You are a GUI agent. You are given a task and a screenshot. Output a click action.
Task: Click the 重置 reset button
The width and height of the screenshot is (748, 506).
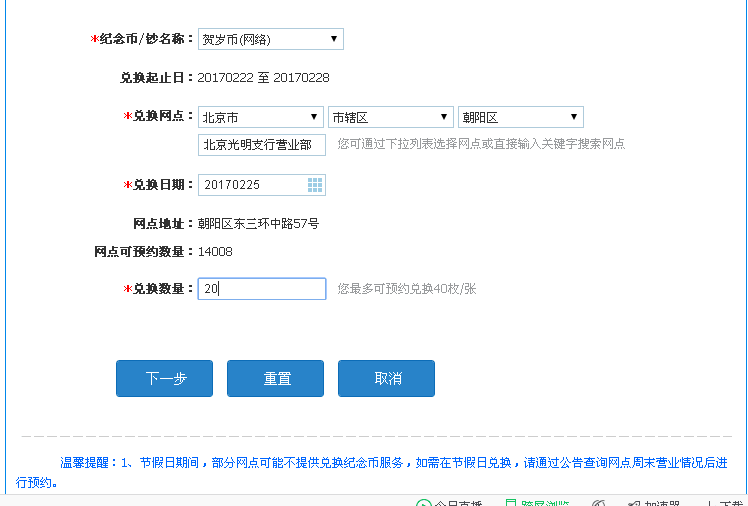(x=275, y=378)
